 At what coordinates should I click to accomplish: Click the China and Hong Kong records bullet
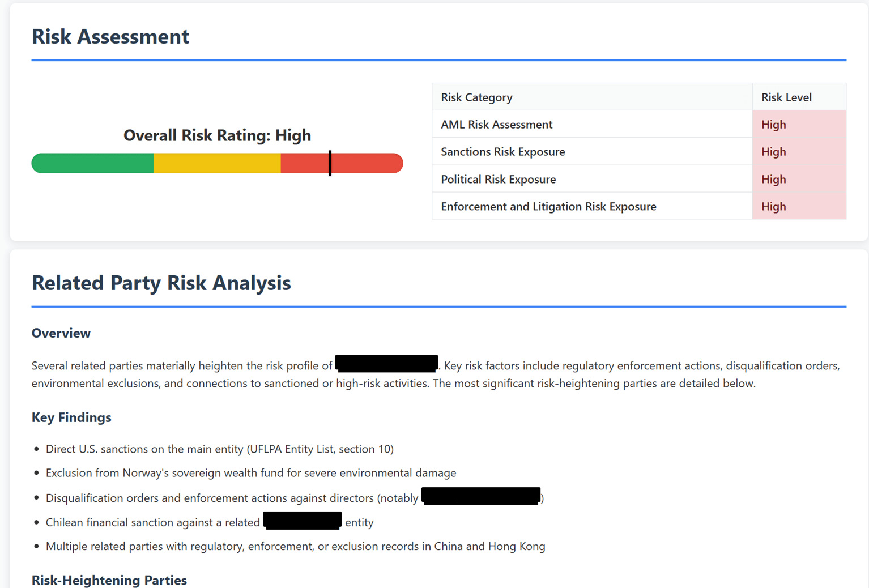tap(296, 546)
